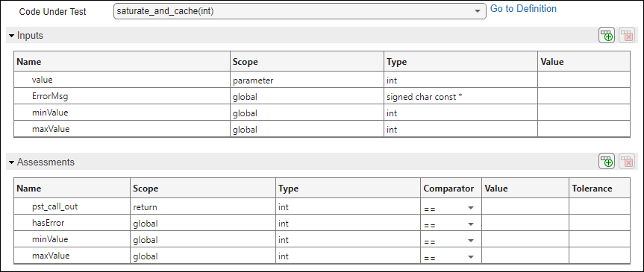Follow the Go to Definition link
Screen dimensions: 644x272
[523, 9]
